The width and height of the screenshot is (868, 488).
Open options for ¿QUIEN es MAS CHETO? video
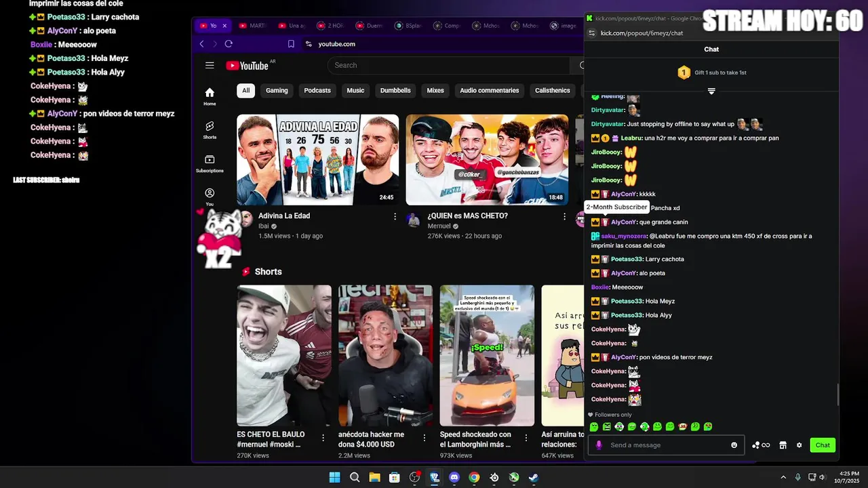coord(564,216)
